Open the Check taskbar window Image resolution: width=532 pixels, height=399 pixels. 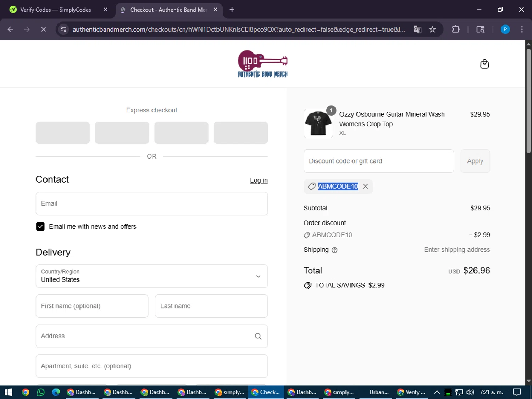[x=266, y=392]
